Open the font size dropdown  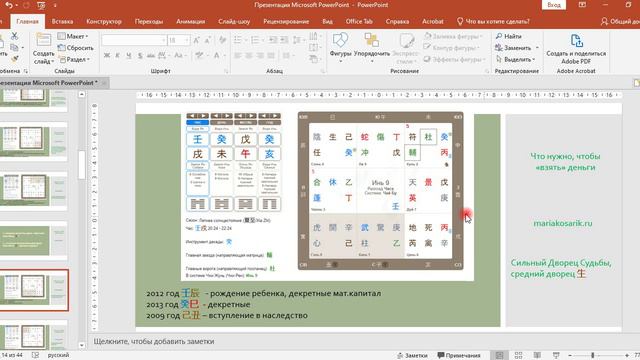click(187, 40)
